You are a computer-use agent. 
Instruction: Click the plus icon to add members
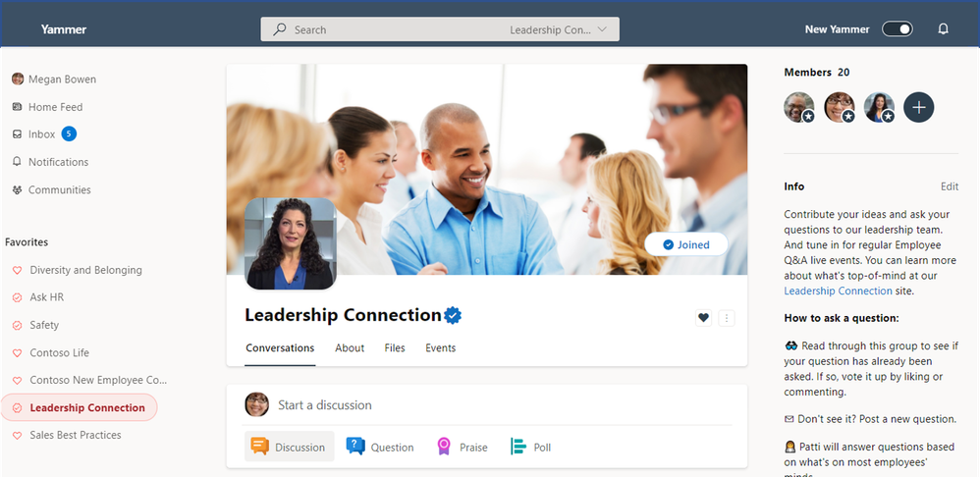[919, 107]
